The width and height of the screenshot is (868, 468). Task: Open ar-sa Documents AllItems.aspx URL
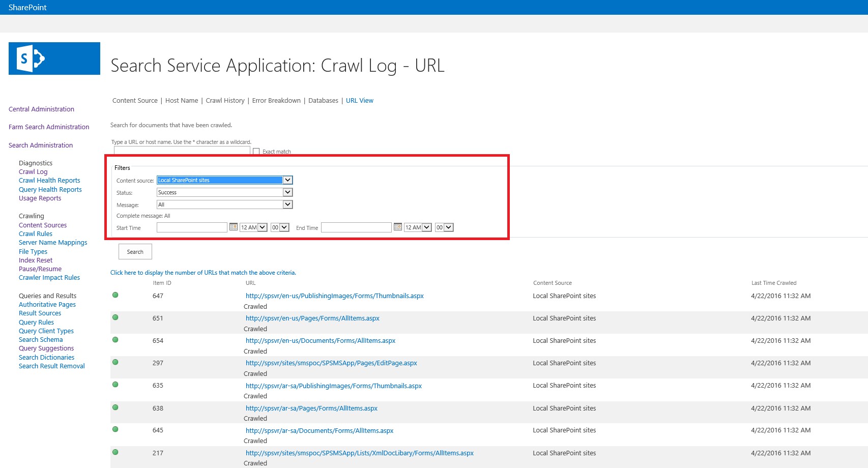320,431
